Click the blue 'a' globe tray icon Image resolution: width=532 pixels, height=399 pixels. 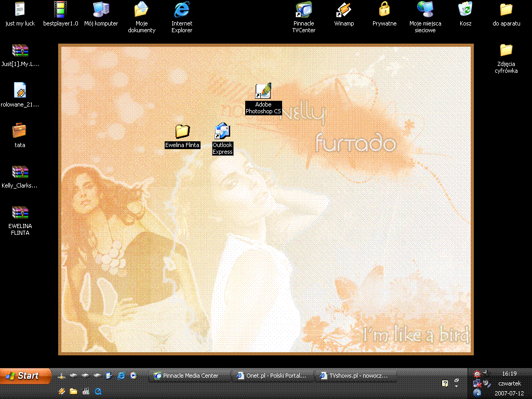click(477, 393)
